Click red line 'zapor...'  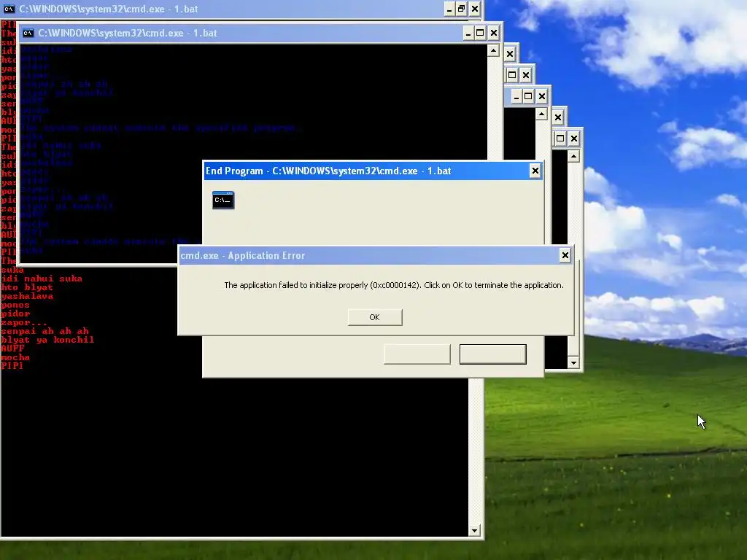pos(24,323)
